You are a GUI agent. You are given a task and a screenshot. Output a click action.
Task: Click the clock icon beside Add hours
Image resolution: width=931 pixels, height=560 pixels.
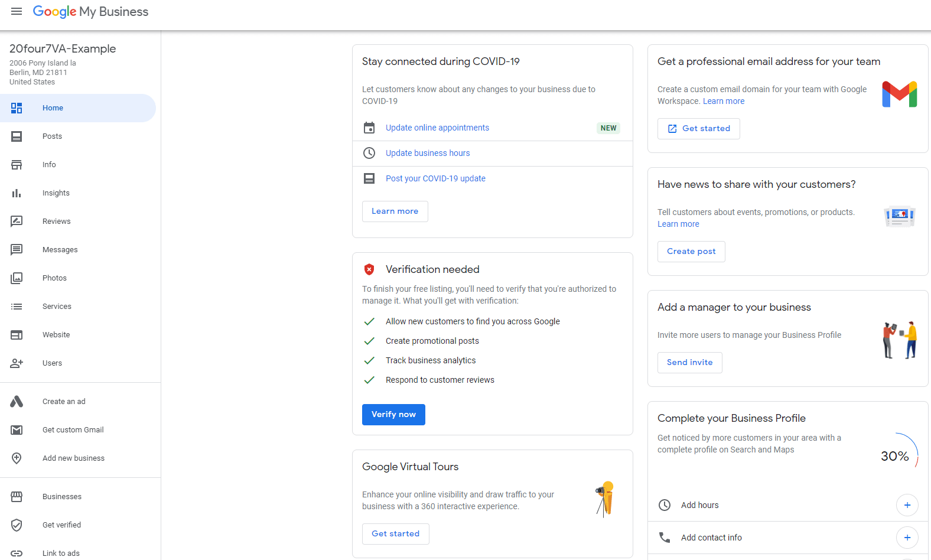coord(665,505)
